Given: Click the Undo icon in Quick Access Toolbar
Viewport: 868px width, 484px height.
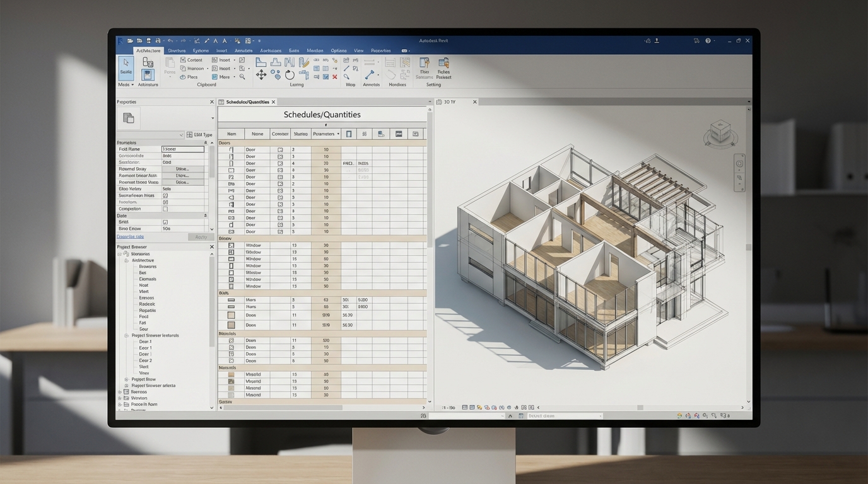Looking at the screenshot, I should [x=170, y=40].
